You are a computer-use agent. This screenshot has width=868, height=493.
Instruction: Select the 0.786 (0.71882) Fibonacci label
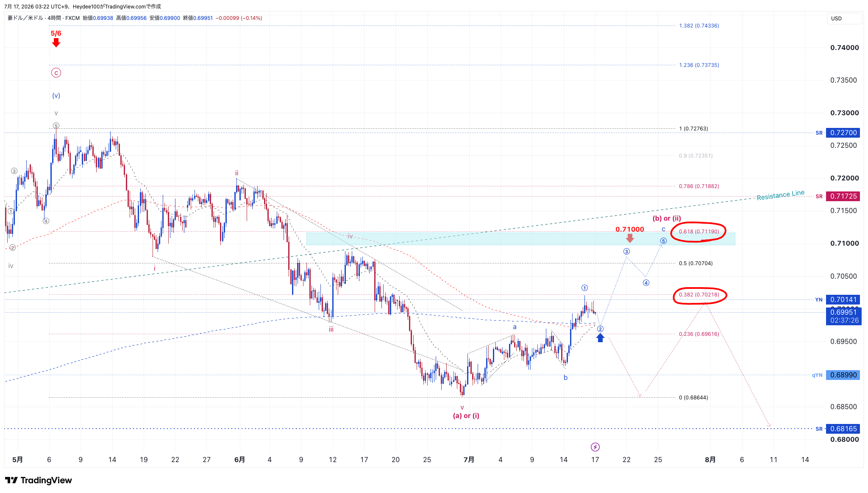(x=699, y=186)
